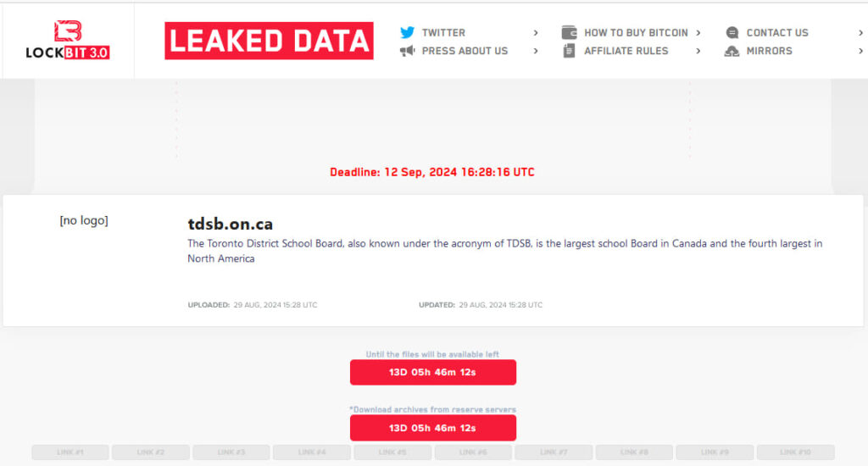Open the Mirrors menu item
Image resolution: width=868 pixels, height=466 pixels.
[x=769, y=51]
